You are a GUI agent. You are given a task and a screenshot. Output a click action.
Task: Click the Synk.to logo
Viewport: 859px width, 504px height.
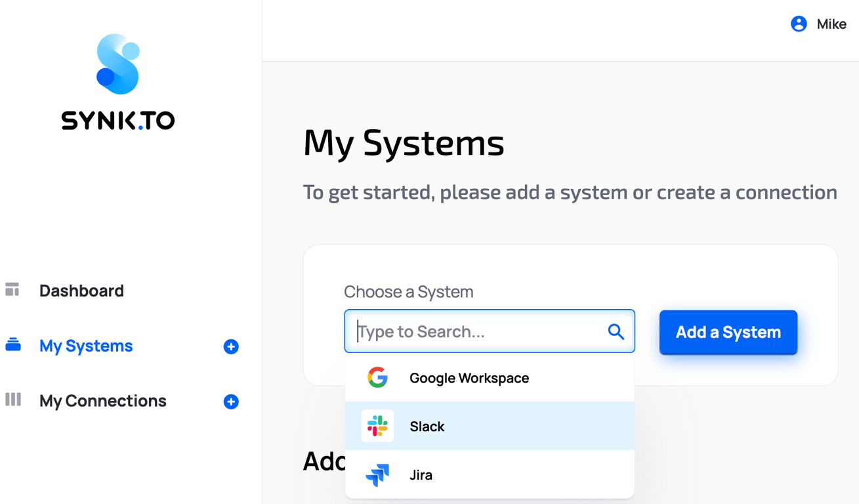point(118,82)
